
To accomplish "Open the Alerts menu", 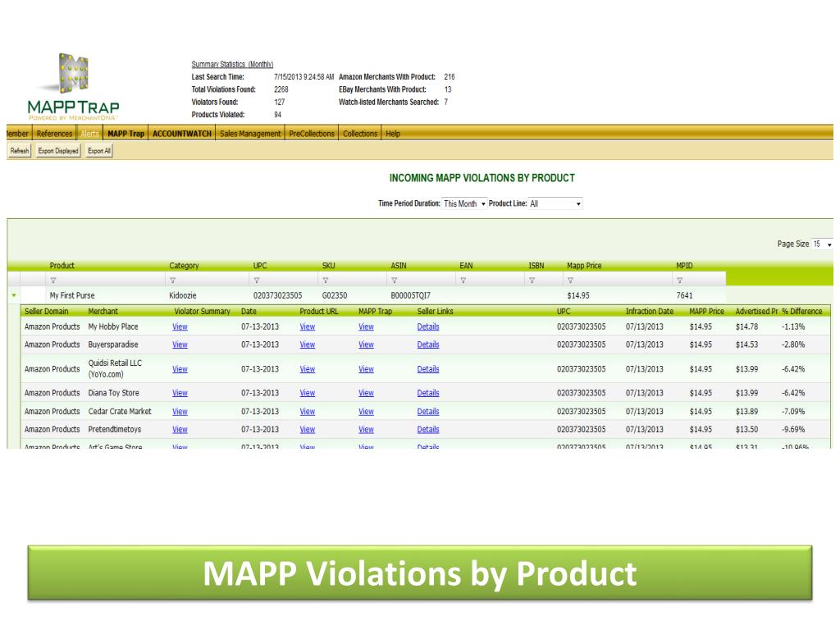I will point(89,134).
